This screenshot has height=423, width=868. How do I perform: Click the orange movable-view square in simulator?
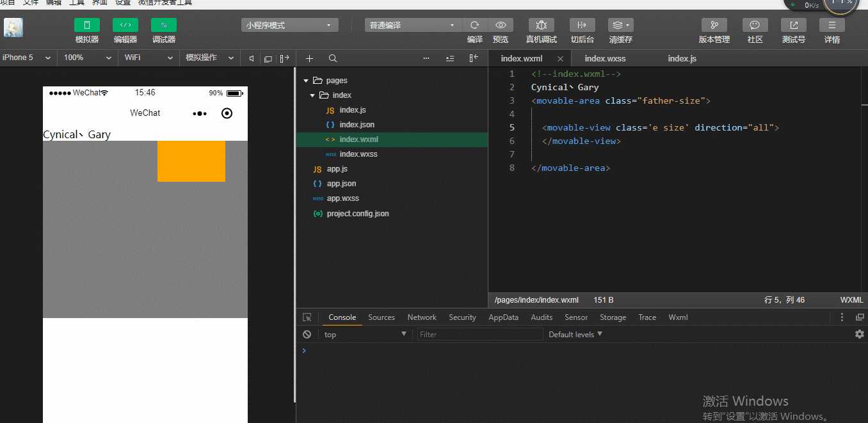tap(191, 161)
